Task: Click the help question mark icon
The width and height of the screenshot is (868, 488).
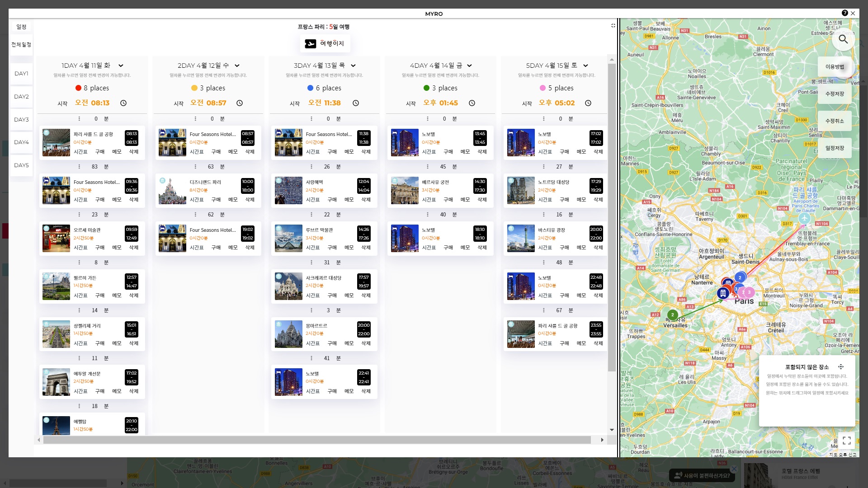Action: tap(844, 13)
